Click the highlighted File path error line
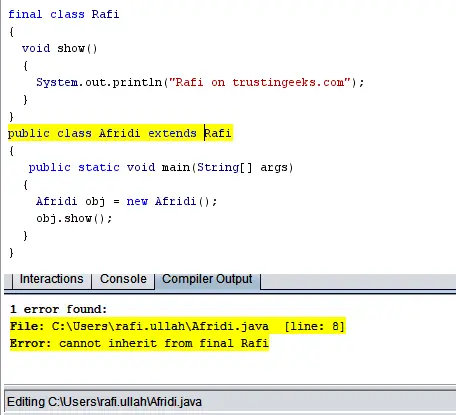Viewport: 456px width, 415px height. pyautogui.click(x=178, y=326)
